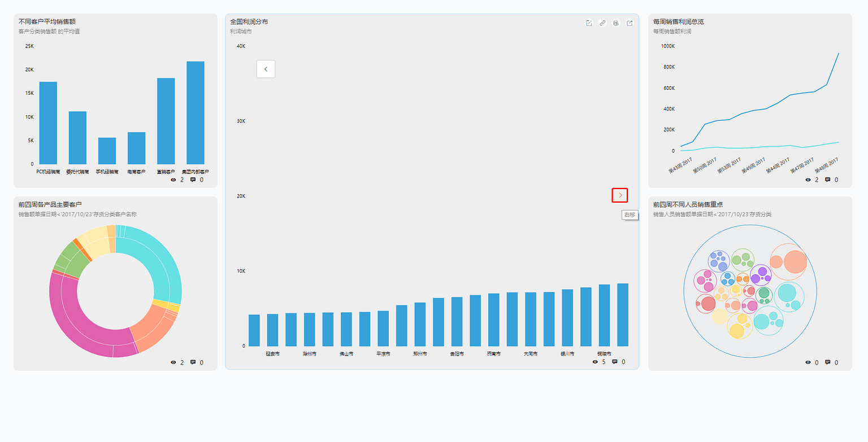This screenshot has height=442, width=868.
Task: Click the 每周销售利润总览 card title
Action: click(x=679, y=21)
